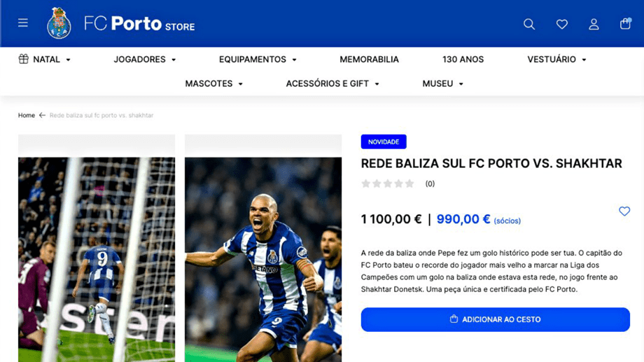644x362 pixels.
Task: Click the FC Porto crest logo
Action: coord(59,23)
